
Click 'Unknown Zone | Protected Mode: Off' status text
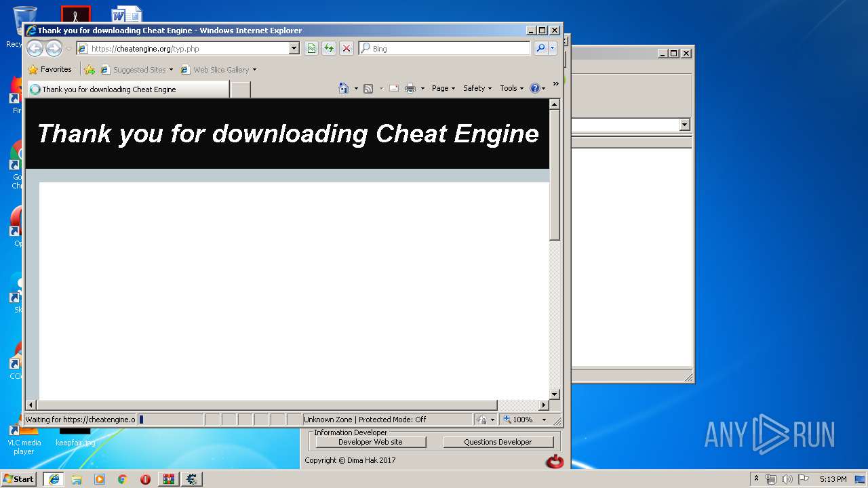click(365, 420)
